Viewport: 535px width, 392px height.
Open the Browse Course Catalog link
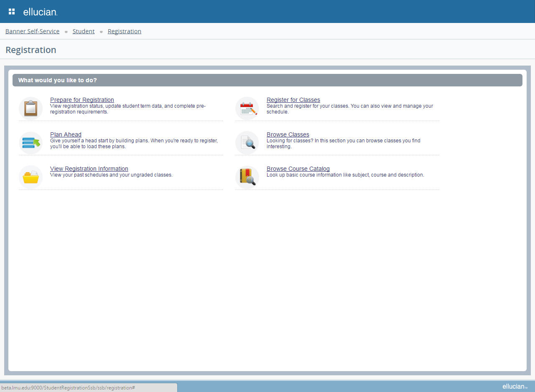coord(298,169)
